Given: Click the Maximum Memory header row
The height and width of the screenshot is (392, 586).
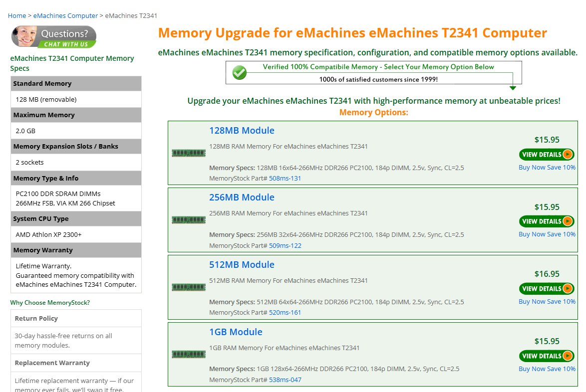Looking at the screenshot, I should click(76, 115).
